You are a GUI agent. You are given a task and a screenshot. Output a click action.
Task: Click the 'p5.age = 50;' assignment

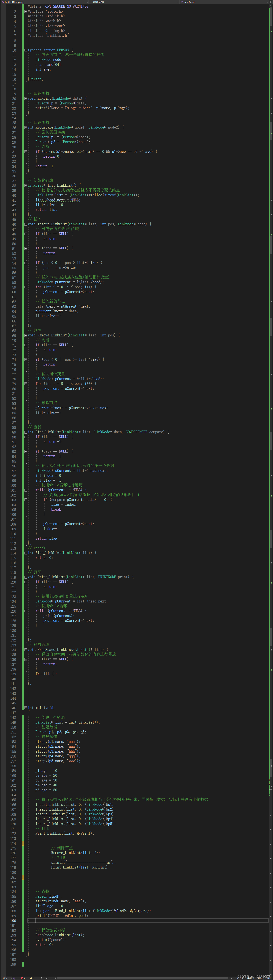click(47, 790)
